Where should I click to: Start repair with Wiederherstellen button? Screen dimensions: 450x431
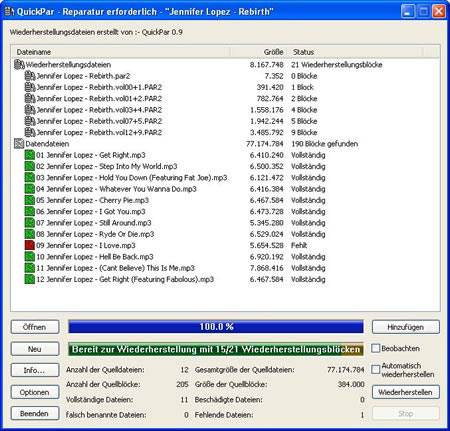(406, 392)
